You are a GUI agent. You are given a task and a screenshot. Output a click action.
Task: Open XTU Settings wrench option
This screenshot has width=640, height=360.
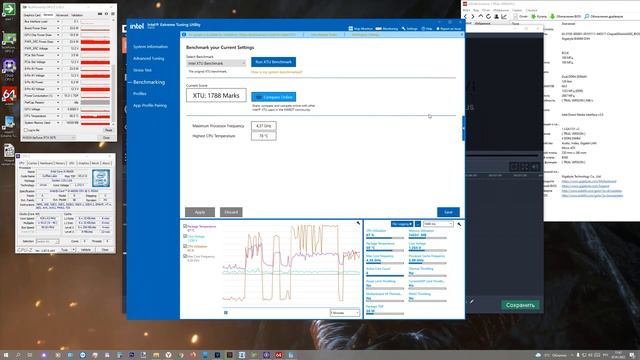click(x=410, y=29)
